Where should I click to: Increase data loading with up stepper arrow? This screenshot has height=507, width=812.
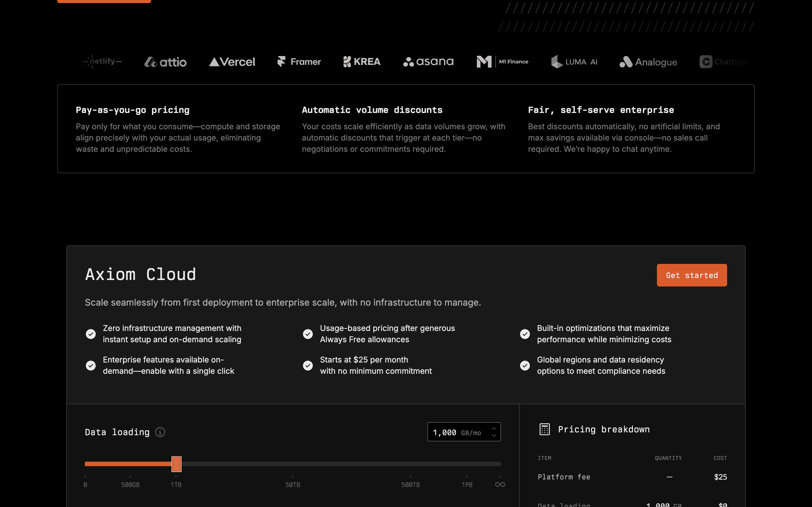494,428
